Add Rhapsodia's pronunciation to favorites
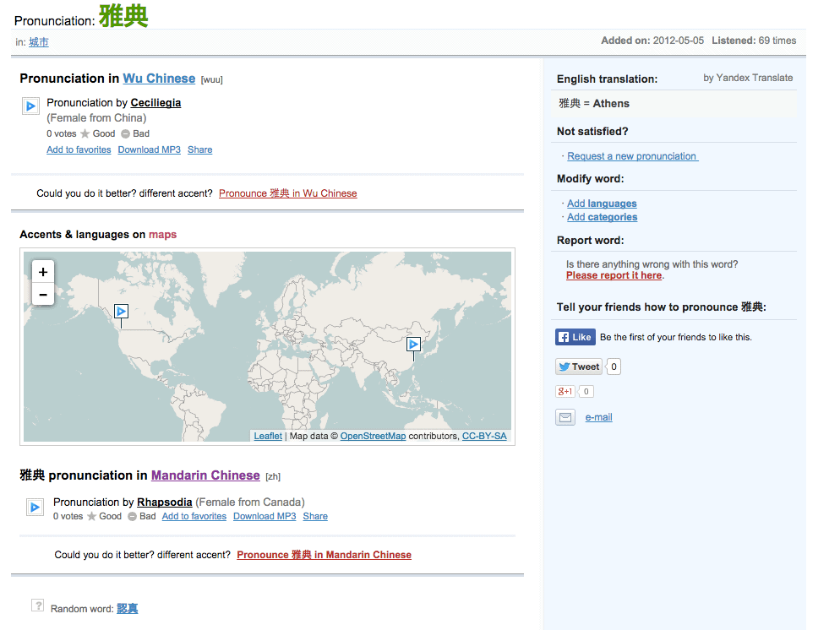The height and width of the screenshot is (630, 840). (x=194, y=517)
